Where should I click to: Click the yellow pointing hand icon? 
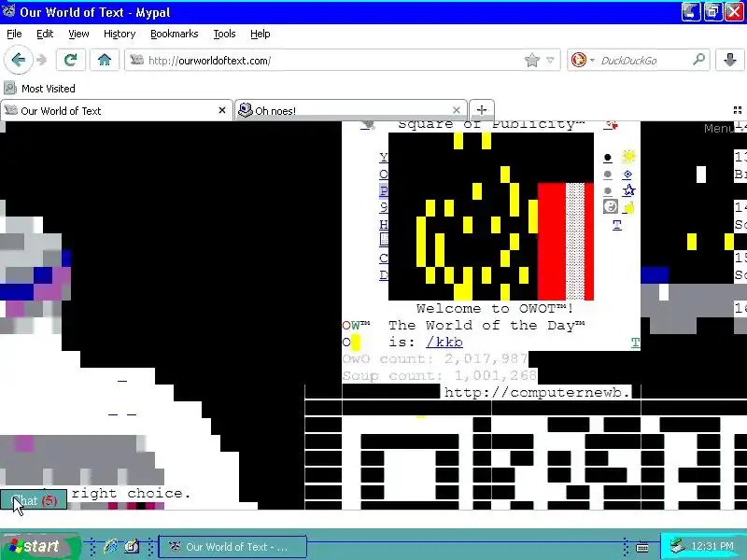click(628, 207)
